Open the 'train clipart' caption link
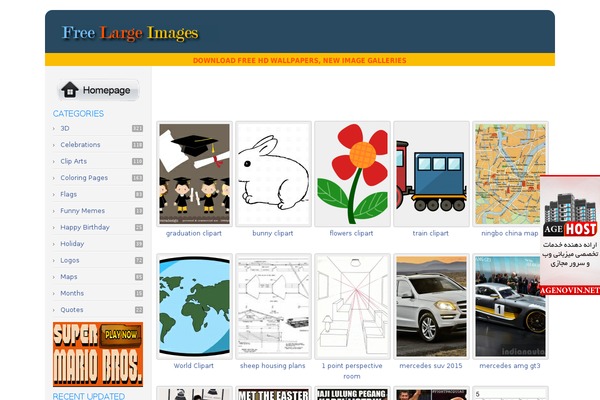 click(x=430, y=233)
